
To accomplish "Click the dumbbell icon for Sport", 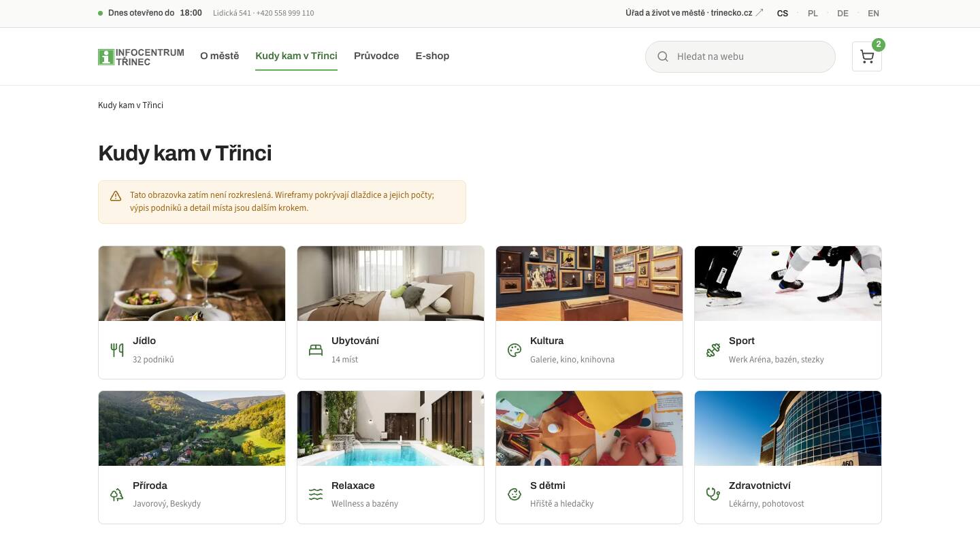I will (713, 350).
